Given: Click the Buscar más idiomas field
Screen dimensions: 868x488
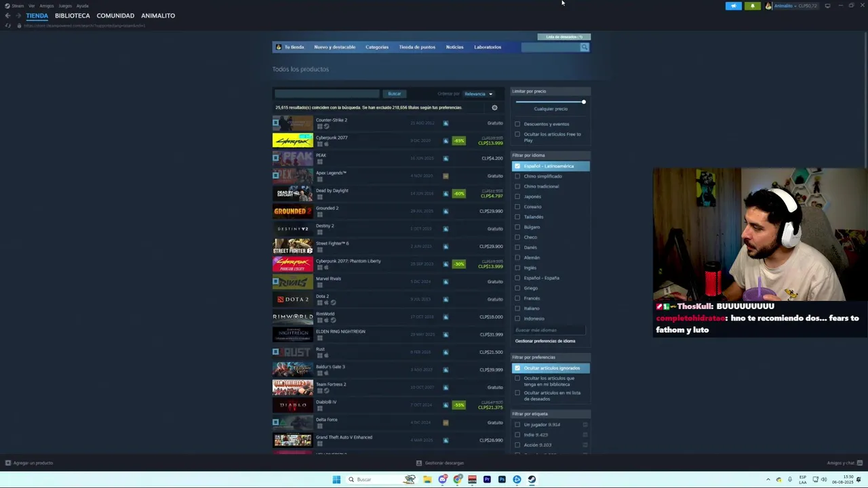Looking at the screenshot, I should [x=549, y=330].
